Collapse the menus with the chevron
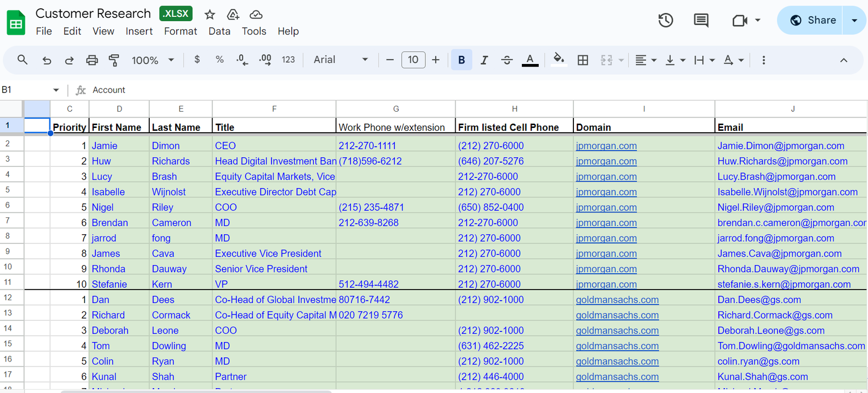 click(844, 60)
